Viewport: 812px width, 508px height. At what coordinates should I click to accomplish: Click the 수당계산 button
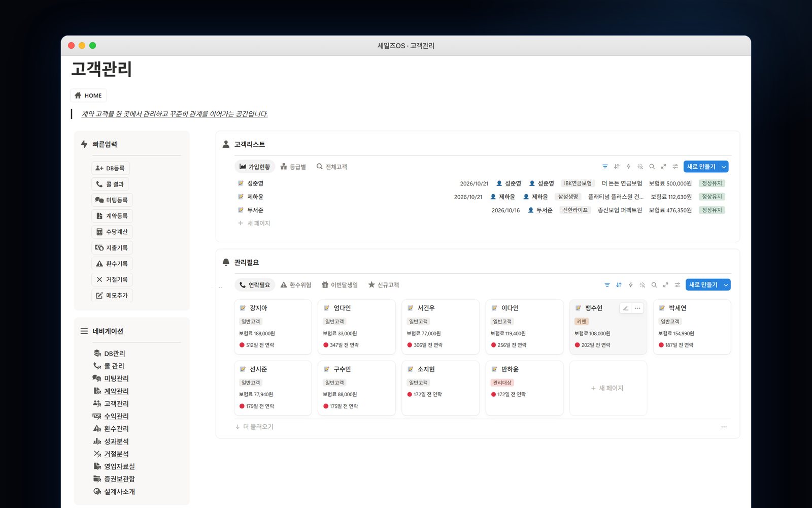(112, 232)
